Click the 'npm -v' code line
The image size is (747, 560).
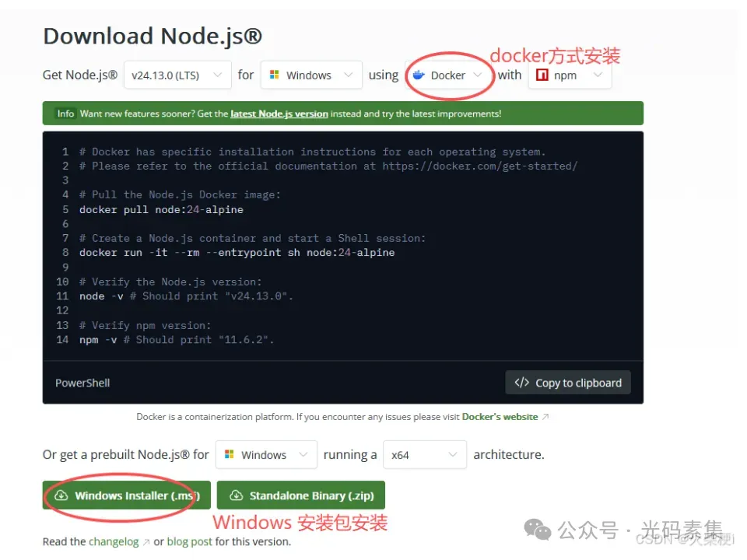click(177, 340)
